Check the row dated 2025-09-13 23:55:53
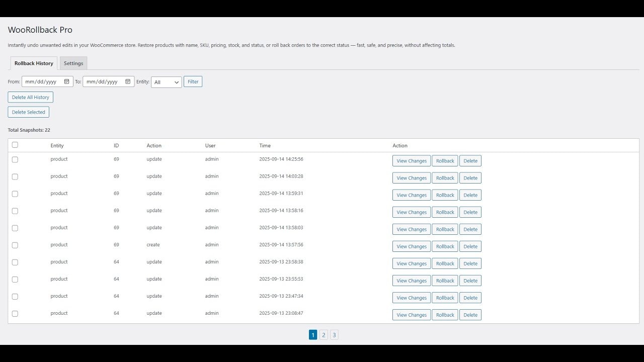644x362 pixels. coord(15,279)
